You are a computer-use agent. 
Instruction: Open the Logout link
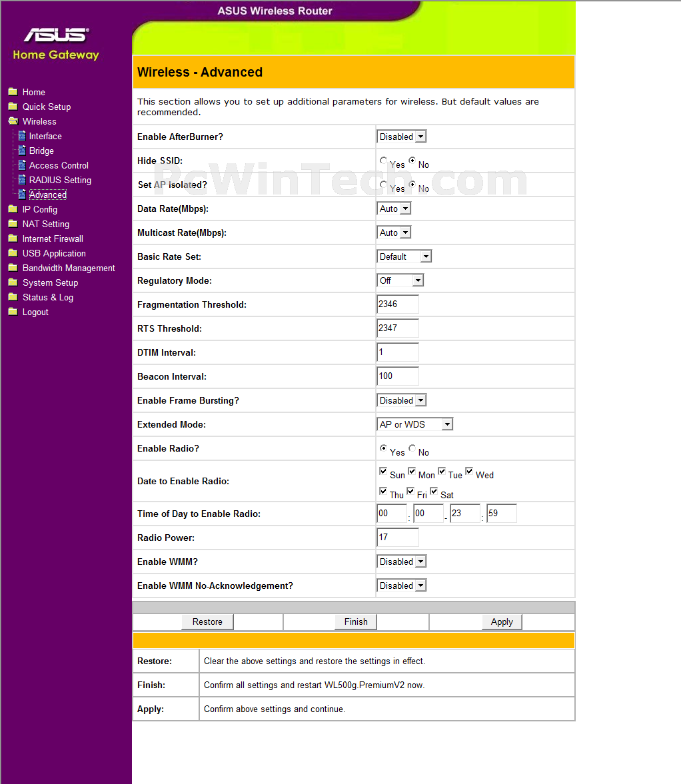pos(35,312)
